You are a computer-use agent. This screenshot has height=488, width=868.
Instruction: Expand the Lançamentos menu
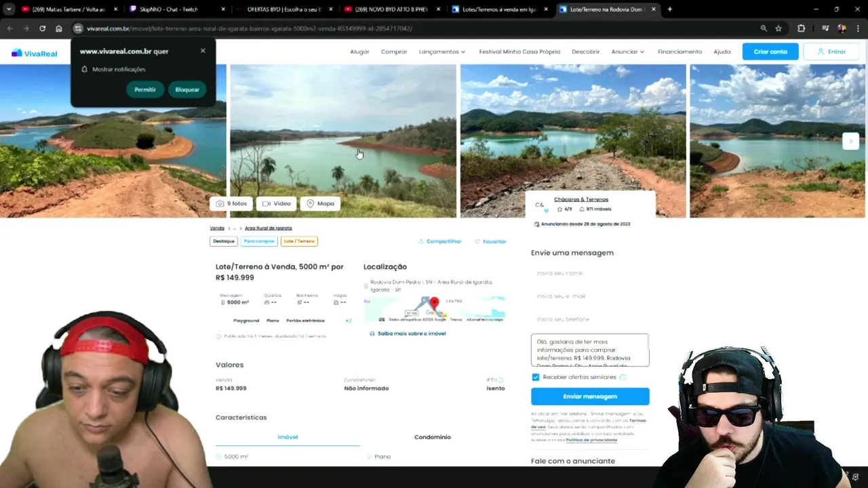[x=442, y=52]
